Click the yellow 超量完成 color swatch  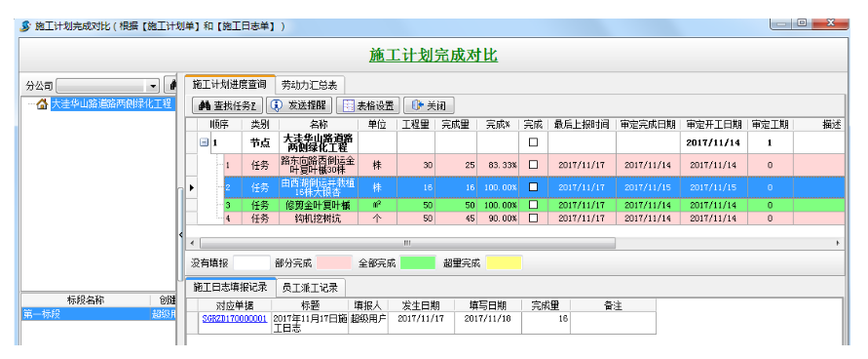click(x=504, y=262)
